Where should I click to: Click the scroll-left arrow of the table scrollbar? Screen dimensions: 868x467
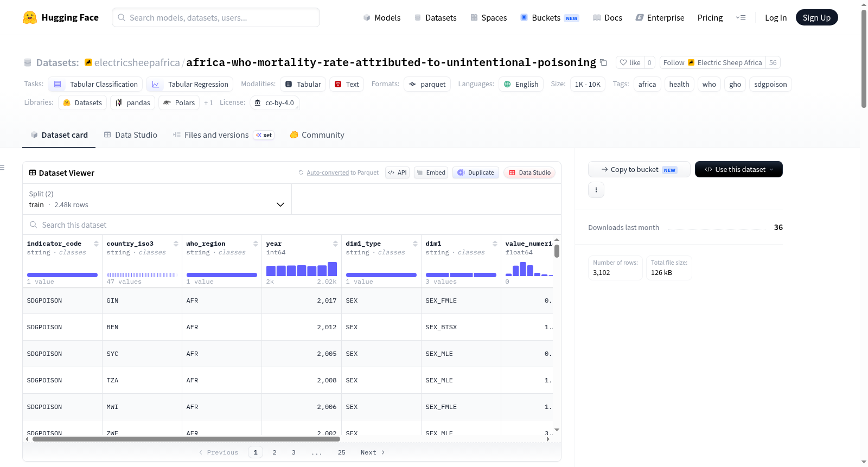[27, 439]
